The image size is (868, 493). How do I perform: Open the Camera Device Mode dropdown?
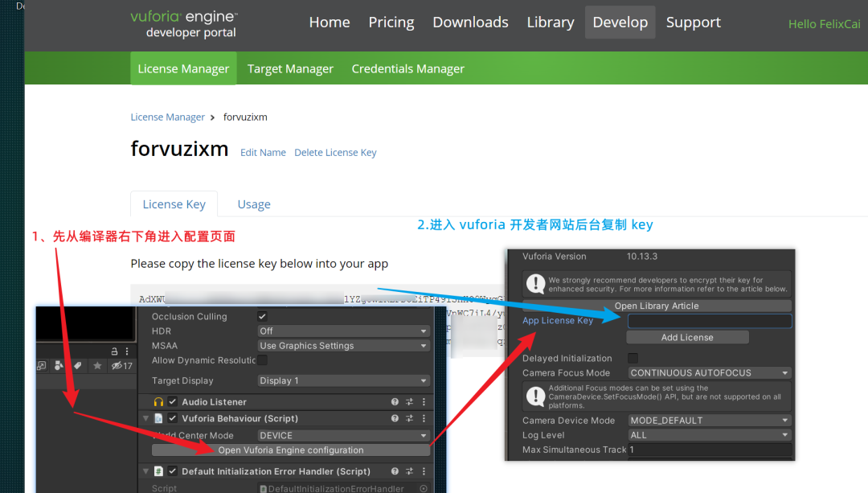(x=710, y=421)
